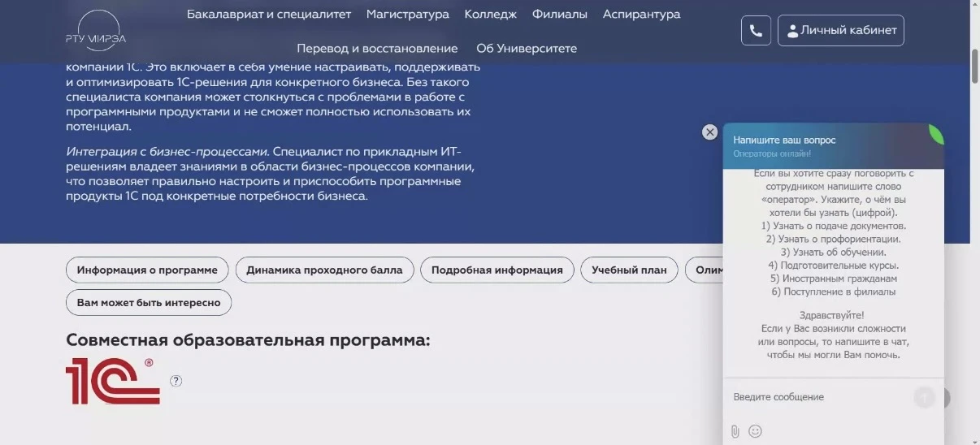Expand Об Университете menu
Image resolution: width=980 pixels, height=445 pixels.
click(x=527, y=49)
